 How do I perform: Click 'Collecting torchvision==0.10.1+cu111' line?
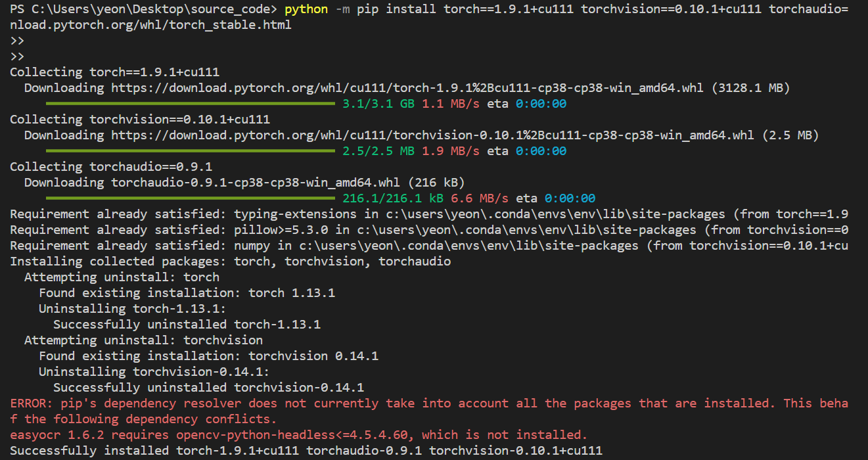tap(140, 120)
